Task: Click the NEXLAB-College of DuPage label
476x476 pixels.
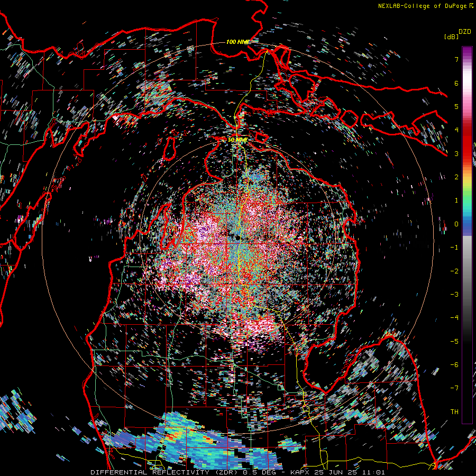Action: coord(422,6)
